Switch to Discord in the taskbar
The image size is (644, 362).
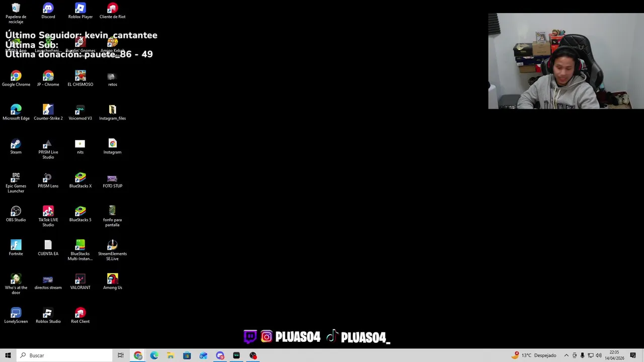(220, 355)
